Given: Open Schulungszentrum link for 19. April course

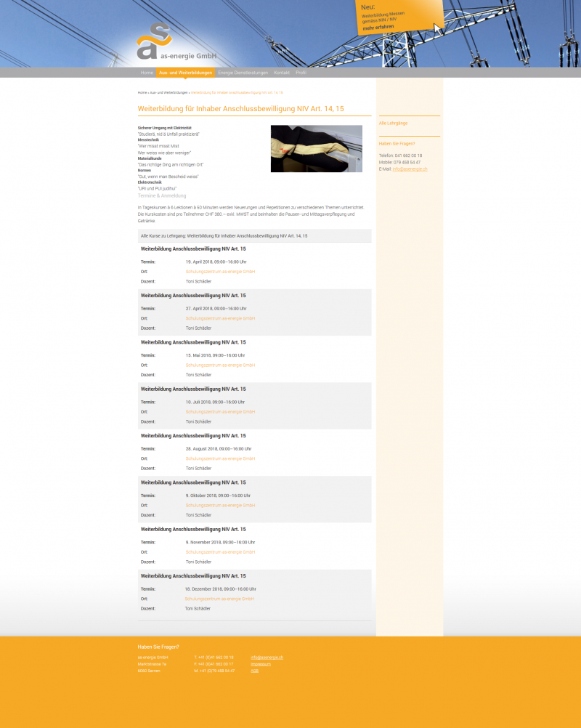Looking at the screenshot, I should point(220,272).
